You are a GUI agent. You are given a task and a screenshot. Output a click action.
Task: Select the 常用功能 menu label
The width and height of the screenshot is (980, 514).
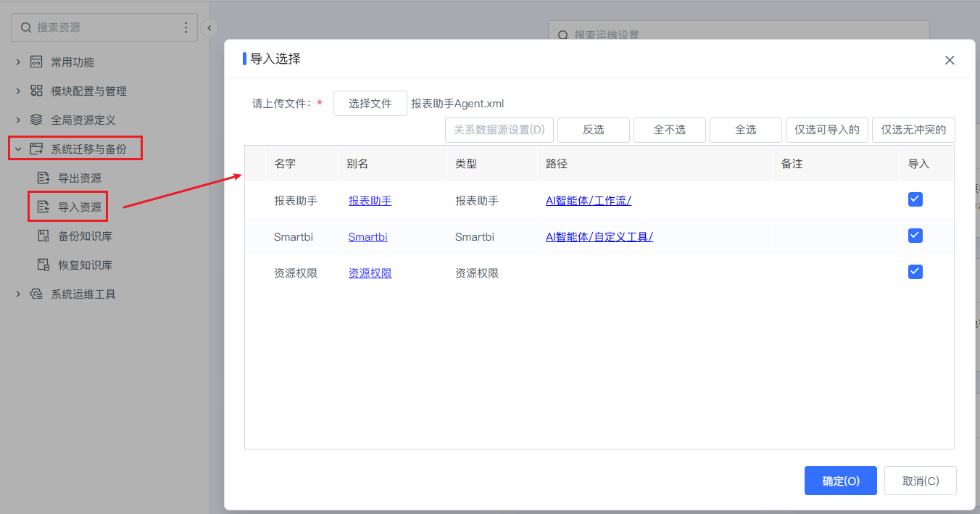(72, 62)
